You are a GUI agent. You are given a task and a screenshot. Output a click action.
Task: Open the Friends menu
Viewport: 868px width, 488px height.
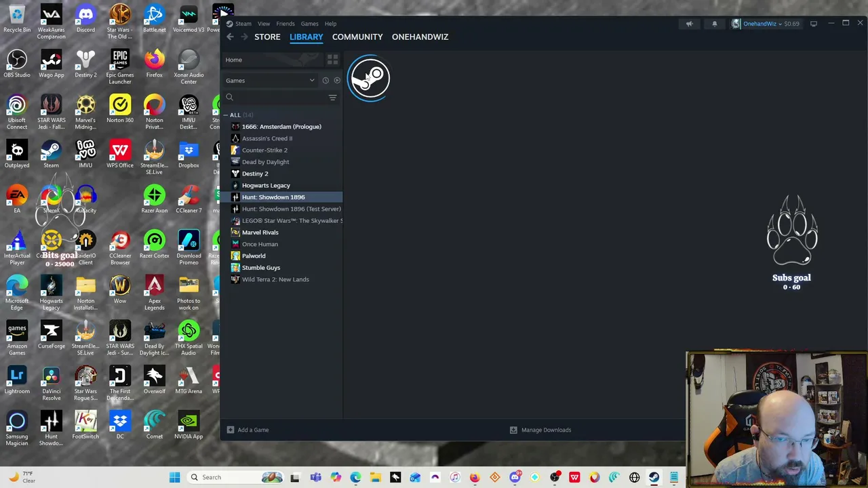285,24
